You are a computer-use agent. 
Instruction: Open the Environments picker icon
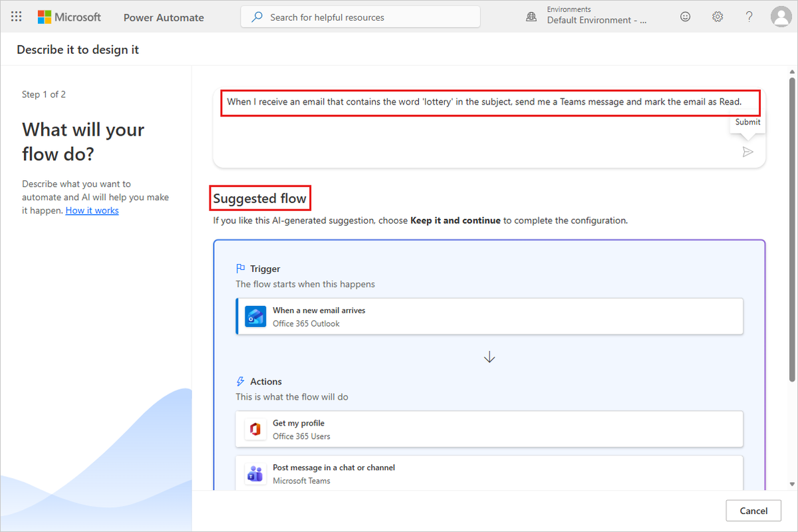(531, 17)
